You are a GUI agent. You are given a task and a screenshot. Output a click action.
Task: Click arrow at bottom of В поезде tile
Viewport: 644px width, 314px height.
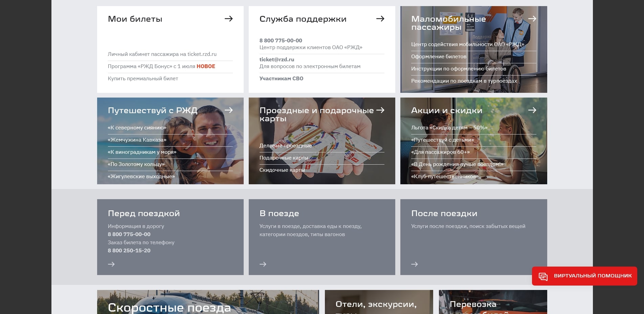(x=263, y=264)
